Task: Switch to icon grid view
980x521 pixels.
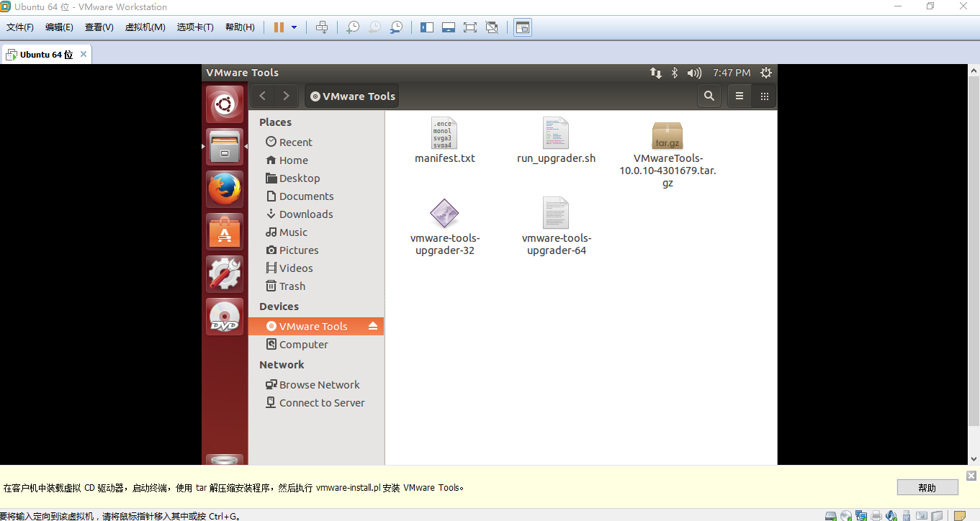Action: point(765,96)
